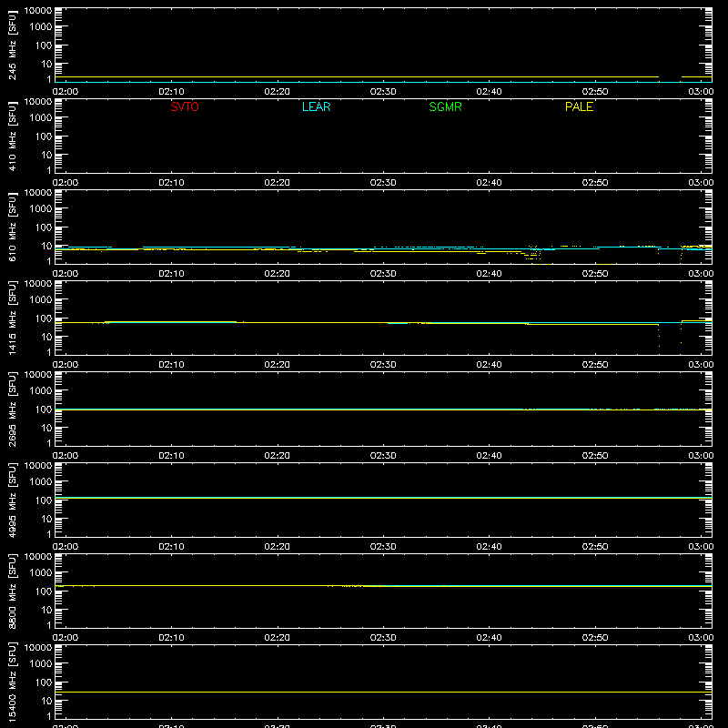728x728 pixels.
Task: Click the 2695 MHz [SFU] axis title
Action: 13,409
